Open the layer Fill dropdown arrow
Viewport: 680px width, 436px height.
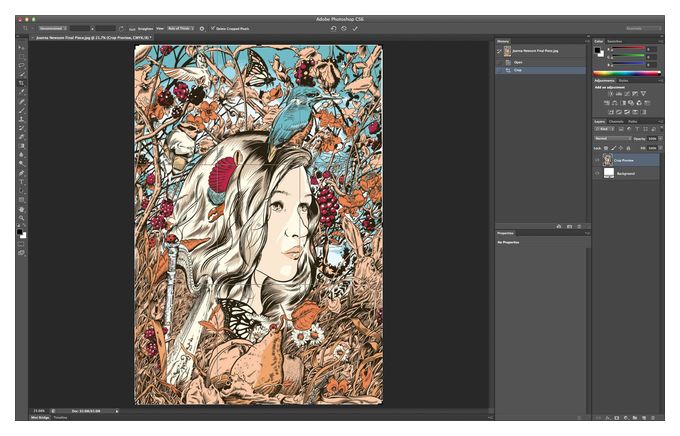click(x=660, y=148)
